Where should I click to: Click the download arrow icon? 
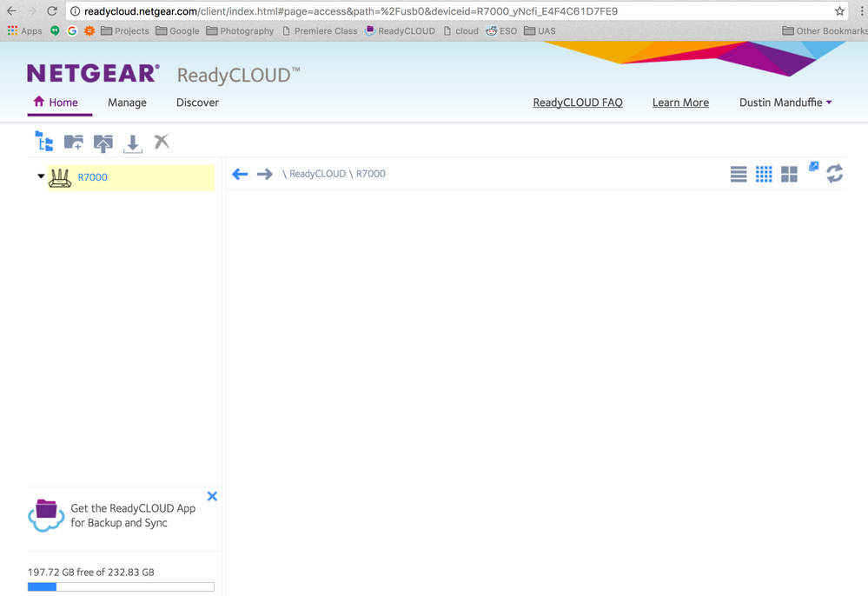point(132,142)
